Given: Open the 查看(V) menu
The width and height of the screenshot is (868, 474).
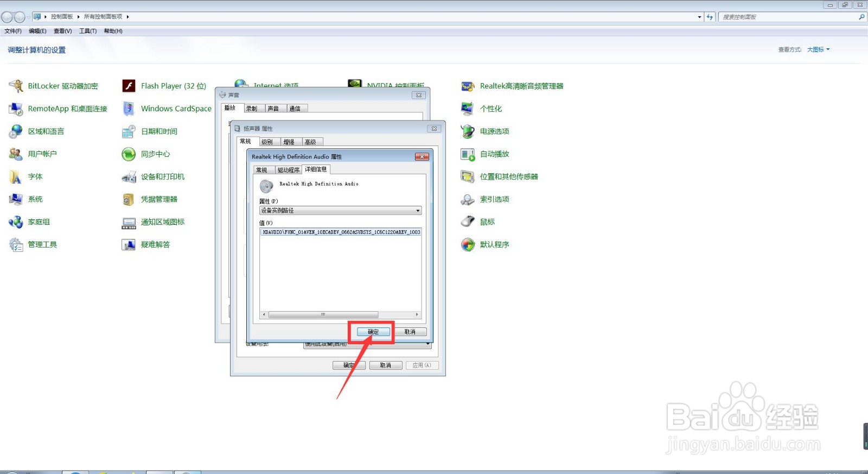Looking at the screenshot, I should pos(63,31).
